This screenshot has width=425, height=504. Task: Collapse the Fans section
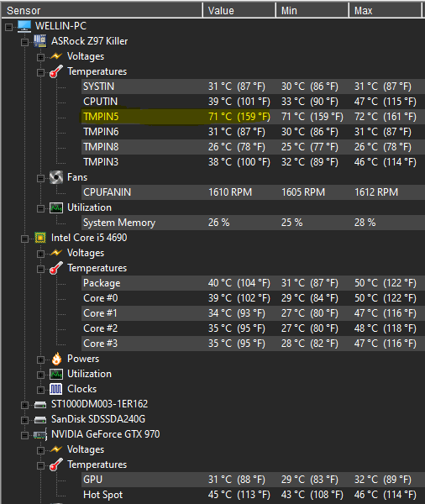(x=40, y=178)
